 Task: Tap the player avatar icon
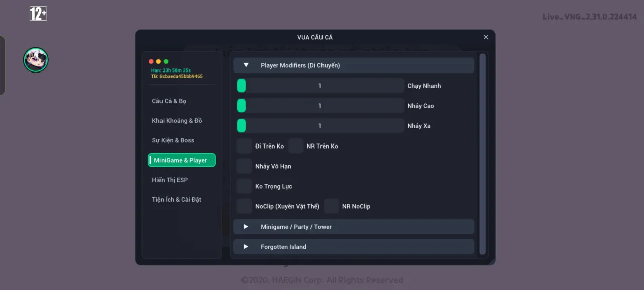click(x=36, y=60)
